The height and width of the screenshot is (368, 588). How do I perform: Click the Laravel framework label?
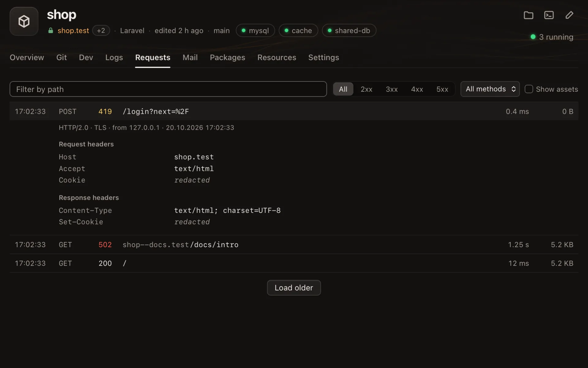(132, 31)
